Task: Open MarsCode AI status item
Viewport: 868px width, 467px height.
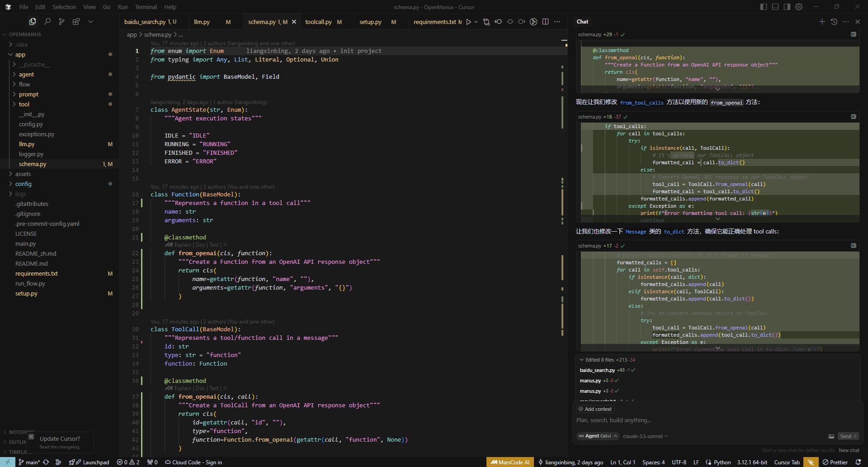Action: 510,462
